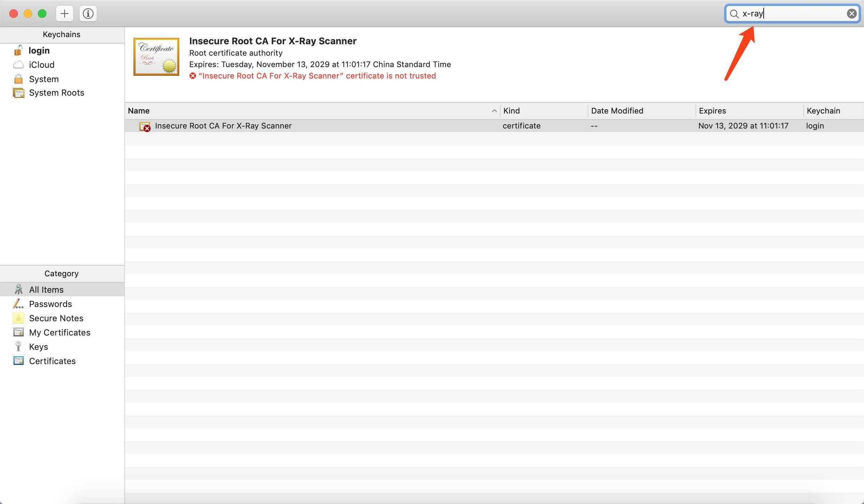This screenshot has height=504, width=864.
Task: Select the login keychain
Action: pyautogui.click(x=39, y=50)
